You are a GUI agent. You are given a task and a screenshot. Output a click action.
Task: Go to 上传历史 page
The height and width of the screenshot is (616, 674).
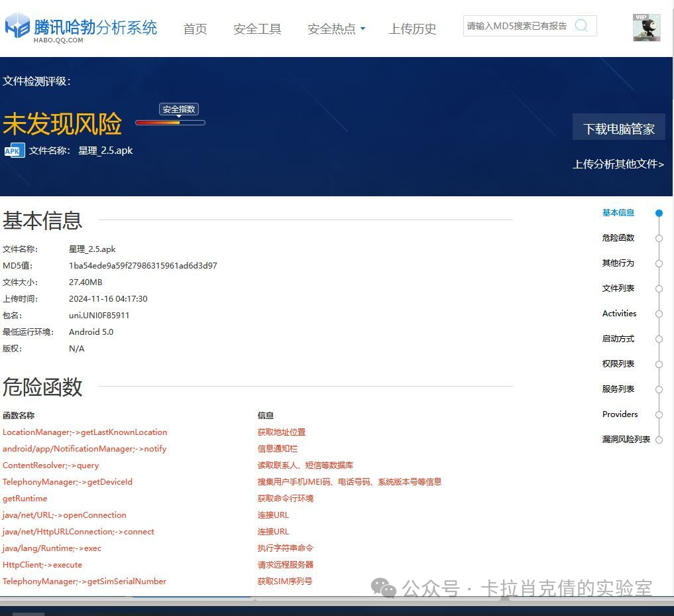tap(412, 29)
